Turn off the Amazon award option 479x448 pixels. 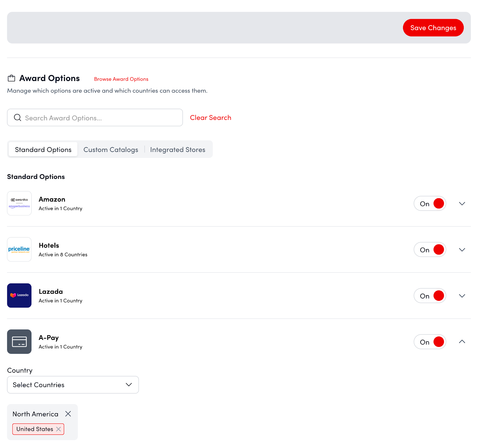pyautogui.click(x=430, y=204)
